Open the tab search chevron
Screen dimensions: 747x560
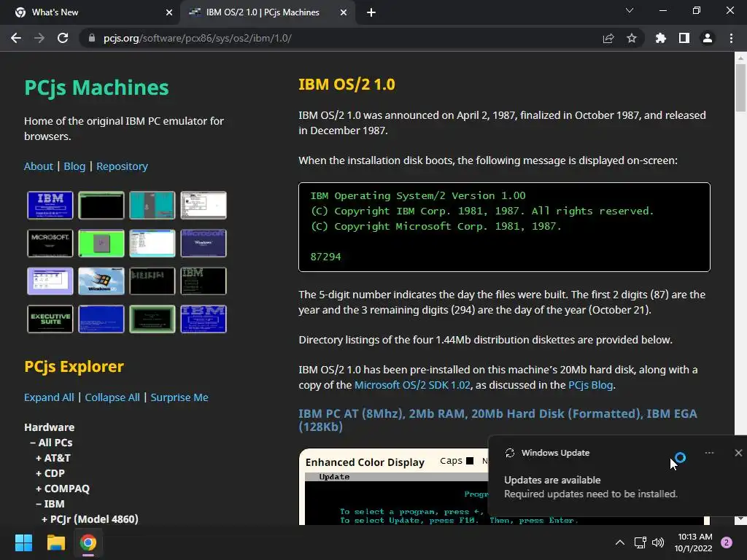pyautogui.click(x=630, y=10)
